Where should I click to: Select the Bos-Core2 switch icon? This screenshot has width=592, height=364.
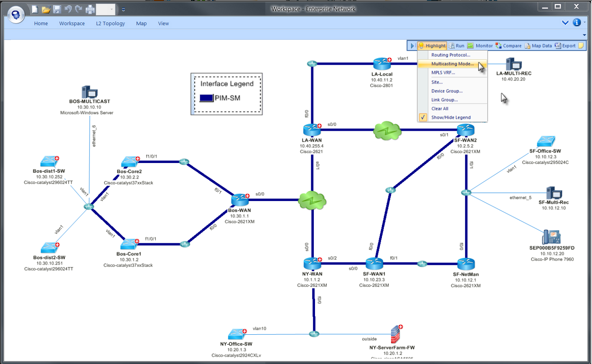(x=130, y=162)
